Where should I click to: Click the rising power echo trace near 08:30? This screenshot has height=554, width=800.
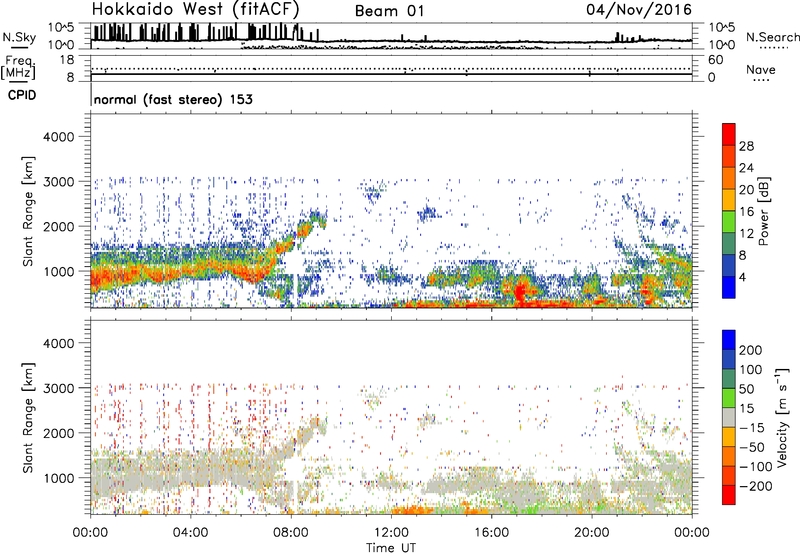point(304,229)
